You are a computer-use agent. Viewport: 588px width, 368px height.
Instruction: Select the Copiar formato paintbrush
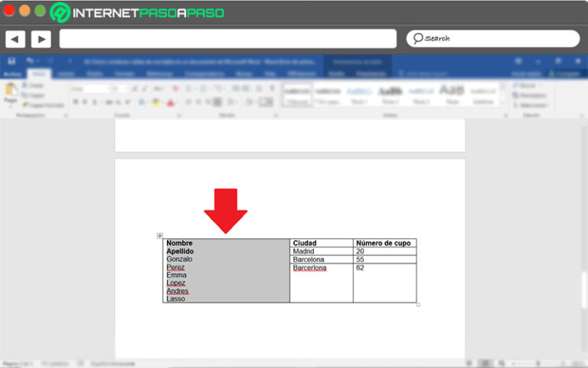(42, 105)
